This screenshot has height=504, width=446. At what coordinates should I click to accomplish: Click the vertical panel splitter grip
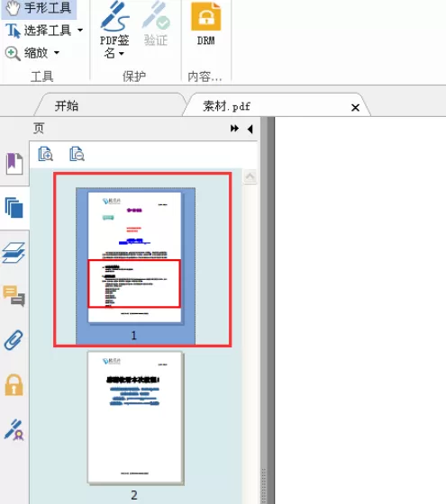point(264,485)
